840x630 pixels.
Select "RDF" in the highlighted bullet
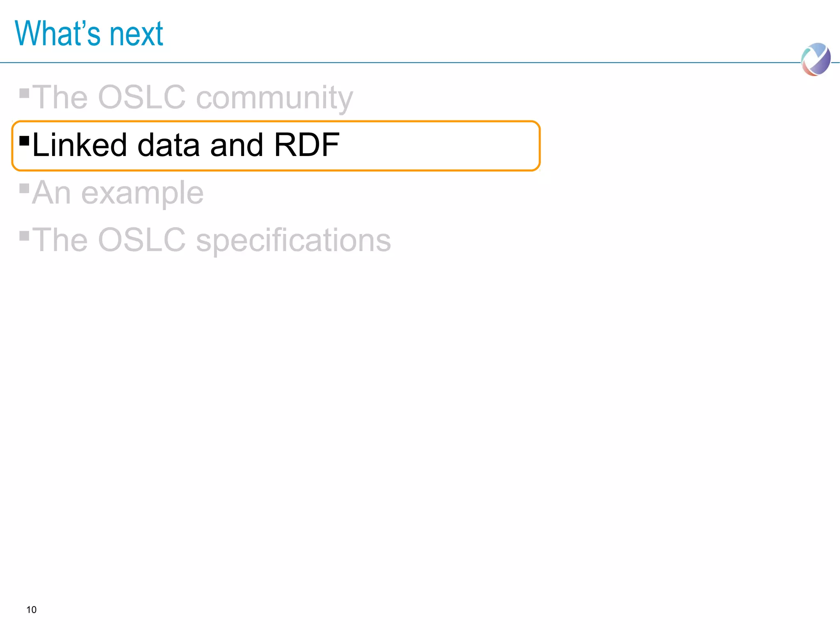(307, 145)
